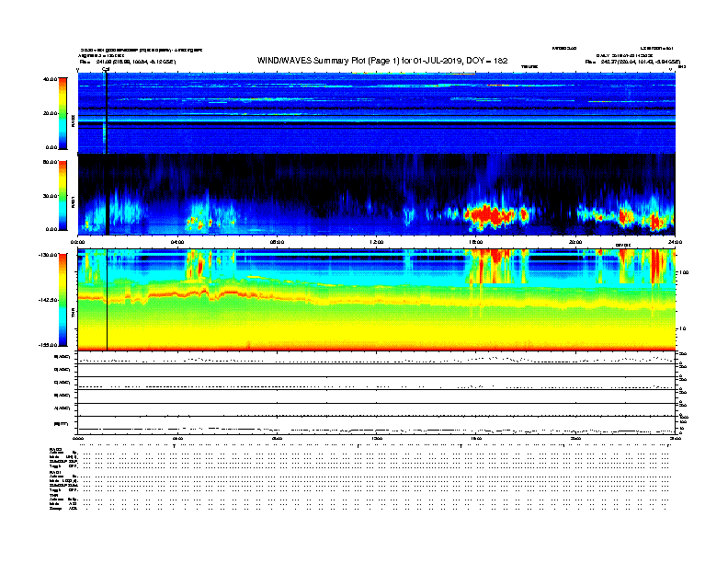Screen dimensions: 728x563
Task: Click the TNR color scale bar
Action: (x=63, y=300)
